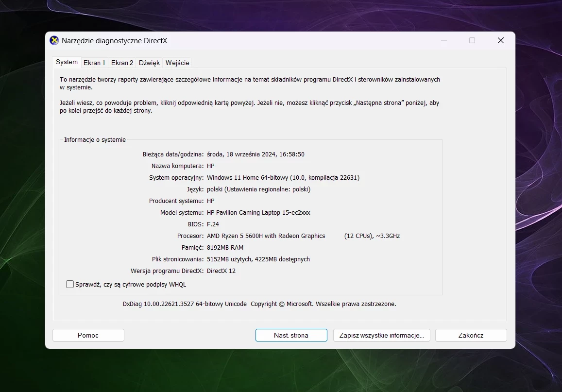562x392 pixels.
Task: Click the AMD Ryzen 5 5600H processor value
Action: (x=266, y=236)
